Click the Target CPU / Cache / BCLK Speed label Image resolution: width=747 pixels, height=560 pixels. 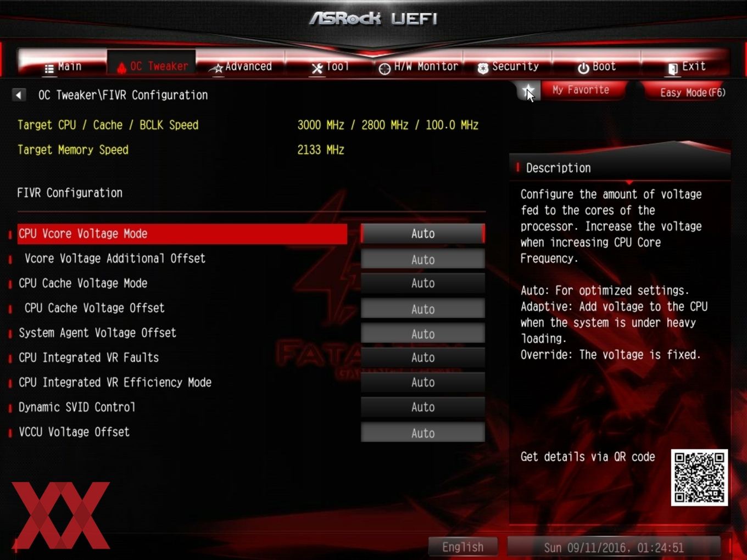[108, 125]
